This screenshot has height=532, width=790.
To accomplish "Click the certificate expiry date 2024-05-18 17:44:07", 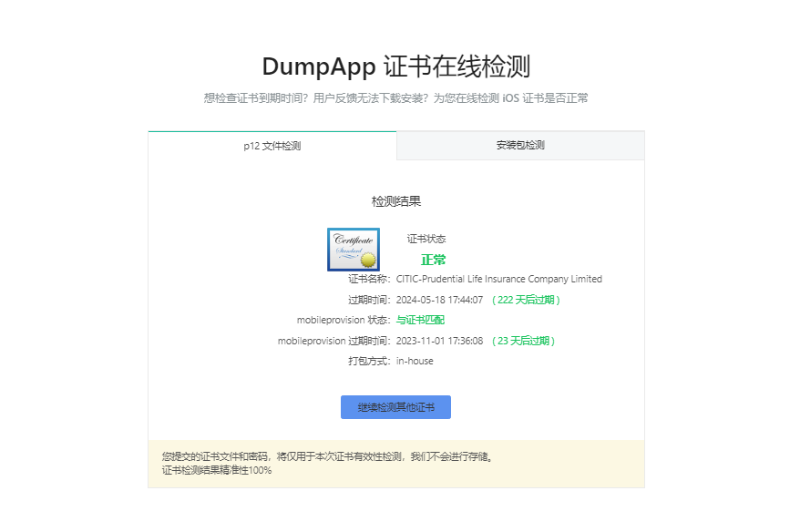I will [439, 300].
